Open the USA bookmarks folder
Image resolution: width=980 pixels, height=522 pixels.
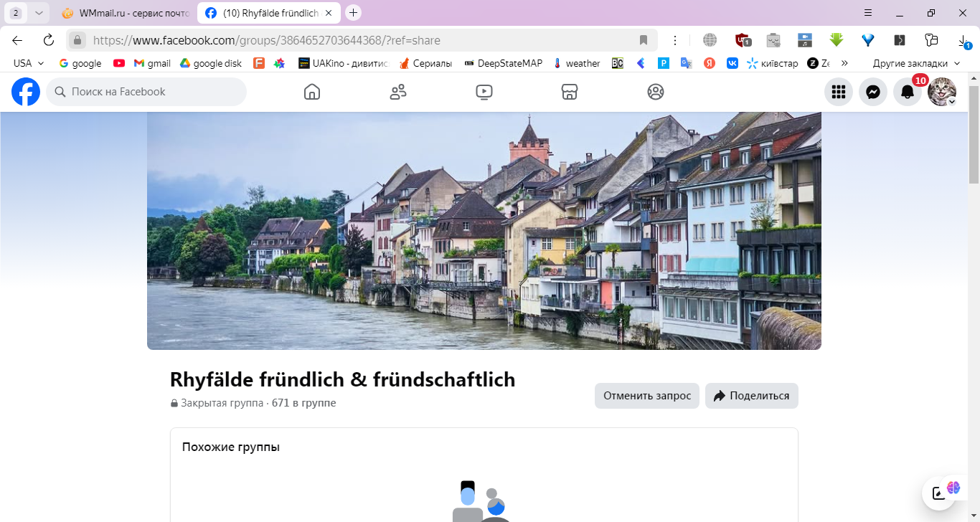point(29,63)
